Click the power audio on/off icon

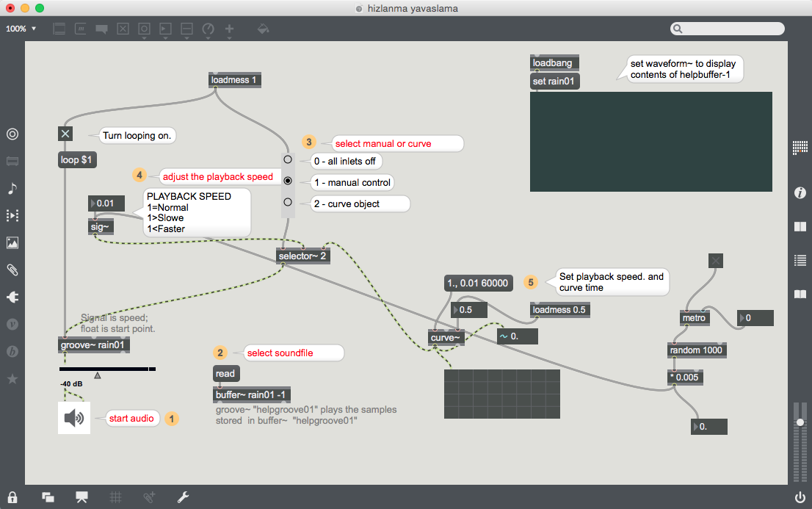(800, 497)
